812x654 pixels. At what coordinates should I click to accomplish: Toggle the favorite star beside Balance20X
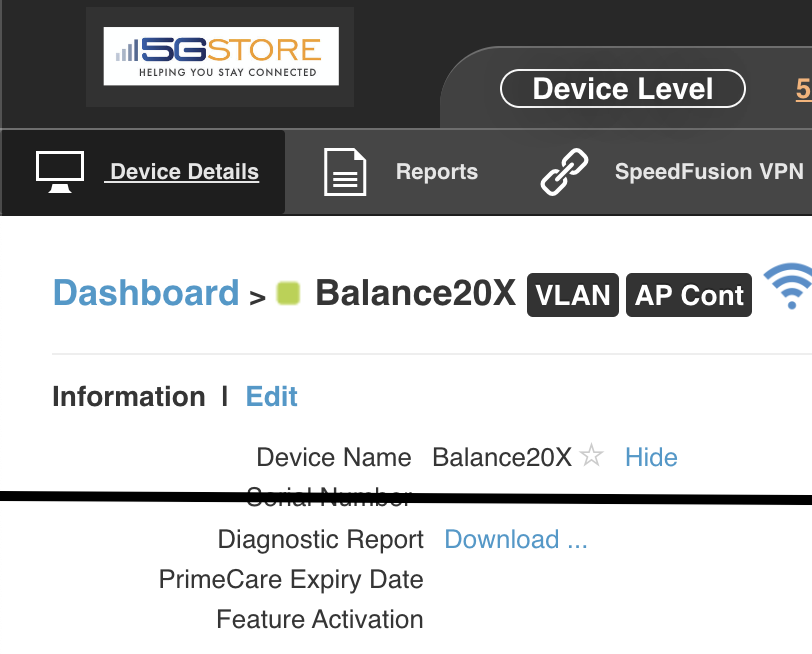click(591, 456)
